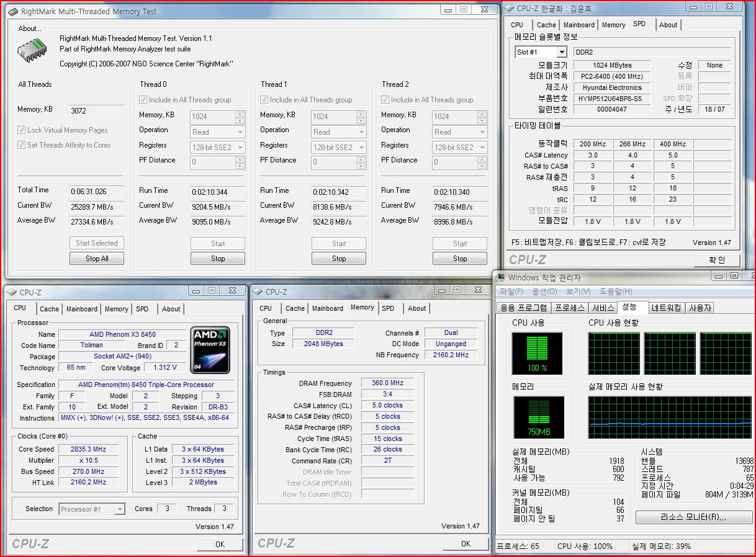Switch to 서비스 tab in Task Manager
756x557 pixels.
tap(603, 308)
